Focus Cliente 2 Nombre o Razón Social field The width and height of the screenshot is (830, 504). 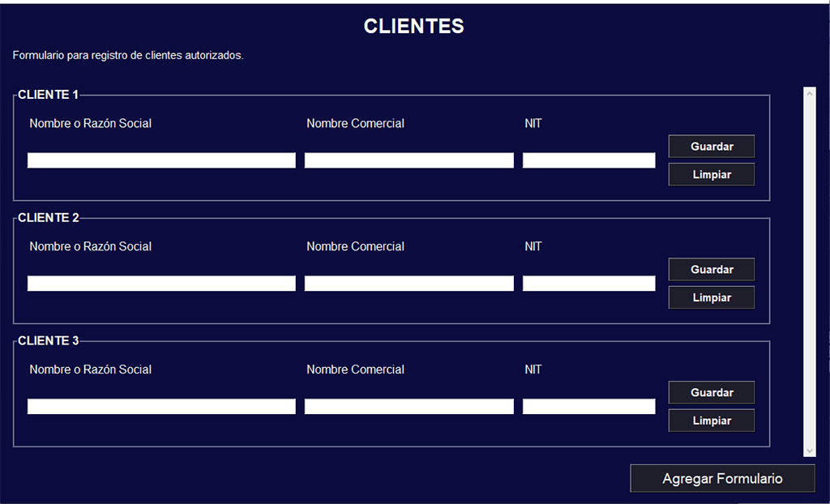tap(161, 284)
